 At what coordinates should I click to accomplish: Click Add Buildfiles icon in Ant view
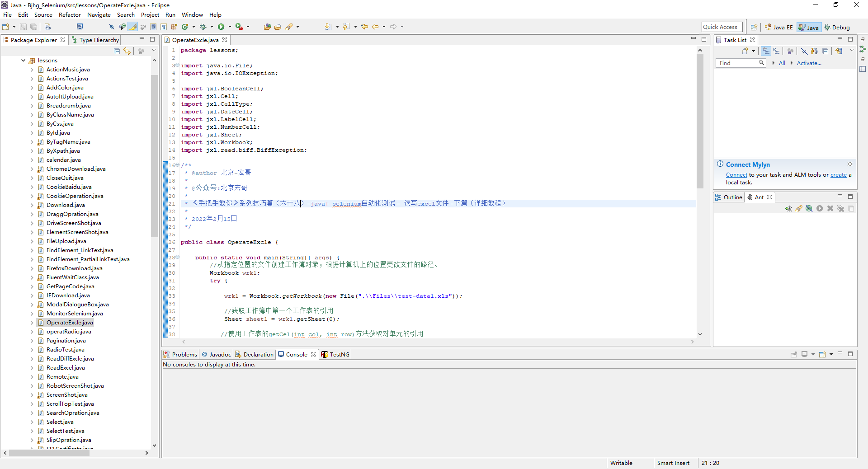tap(788, 208)
